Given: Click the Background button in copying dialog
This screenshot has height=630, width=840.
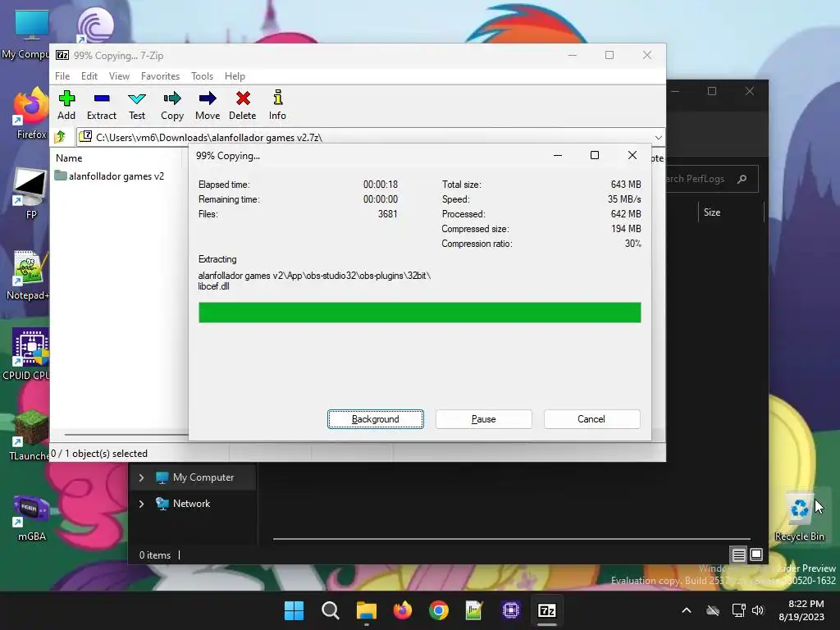Looking at the screenshot, I should [x=376, y=419].
